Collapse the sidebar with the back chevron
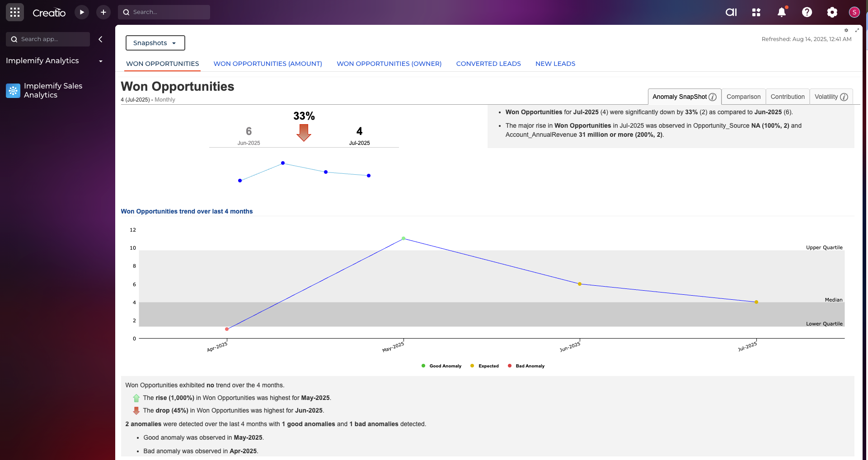The height and width of the screenshot is (460, 868). pyautogui.click(x=100, y=39)
